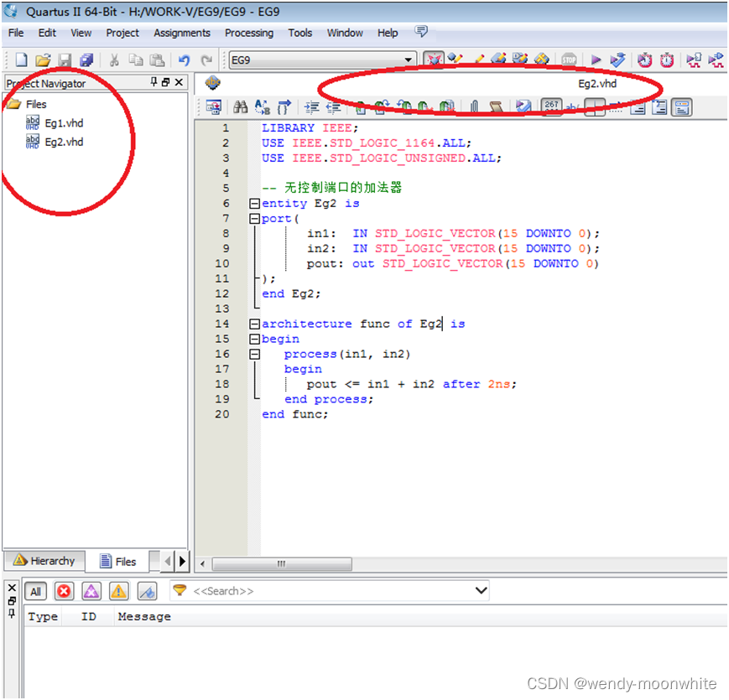
Task: Click the Paste clipboard icon
Action: [x=157, y=60]
